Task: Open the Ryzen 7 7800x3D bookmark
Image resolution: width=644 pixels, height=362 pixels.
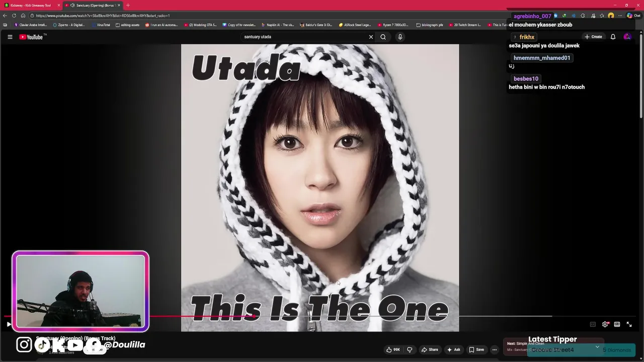Action: [x=393, y=25]
